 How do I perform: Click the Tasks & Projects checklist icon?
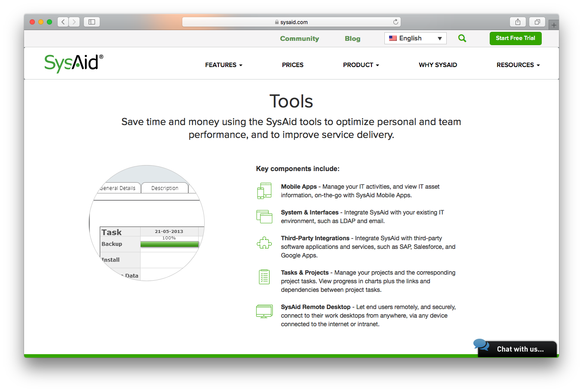264,277
